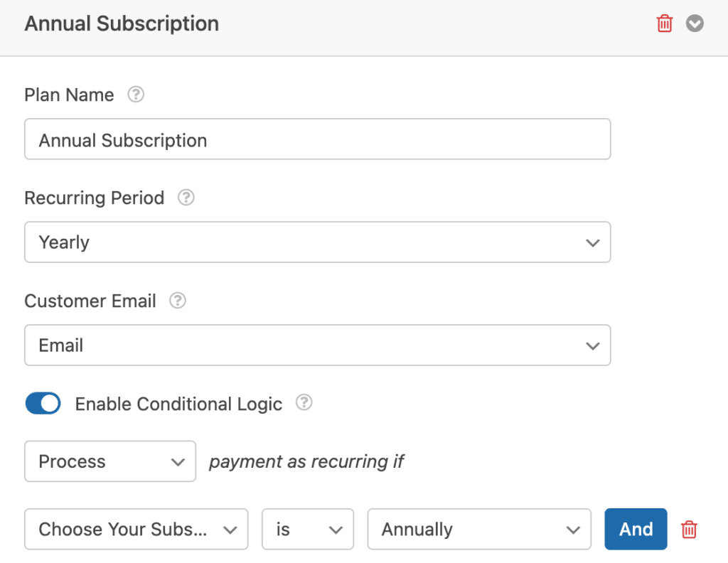View the Customer Email help icon
Image resolution: width=728 pixels, height=563 pixels.
(x=176, y=301)
